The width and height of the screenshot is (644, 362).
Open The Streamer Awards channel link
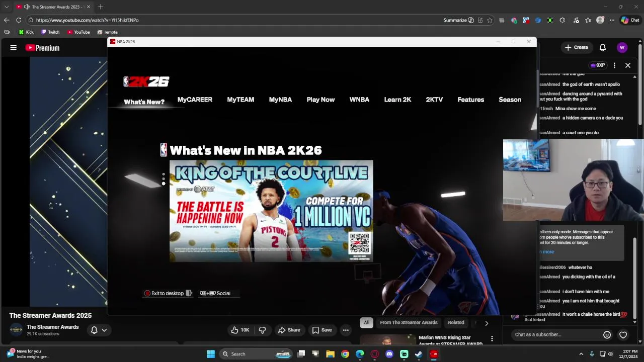[x=52, y=327]
